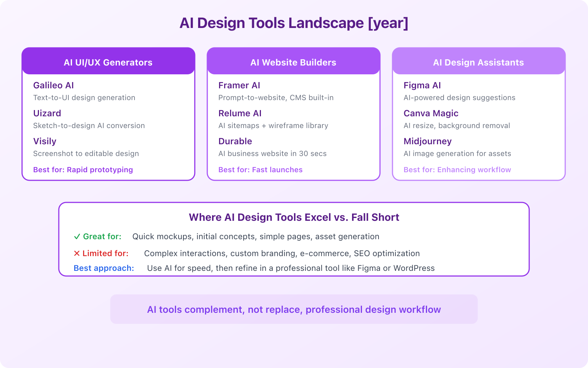Viewport: 588px width, 368px height.
Task: Click the Best for: Fast launches label
Action: coord(260,170)
